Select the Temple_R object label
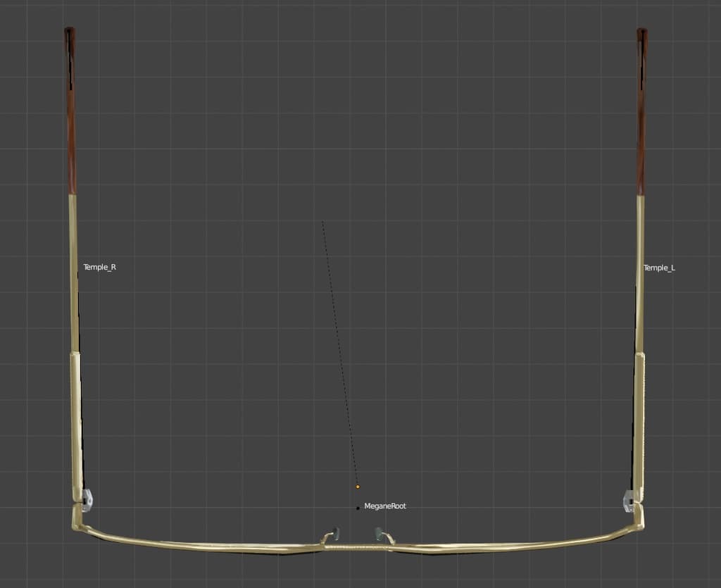This screenshot has height=588, width=721. point(100,267)
